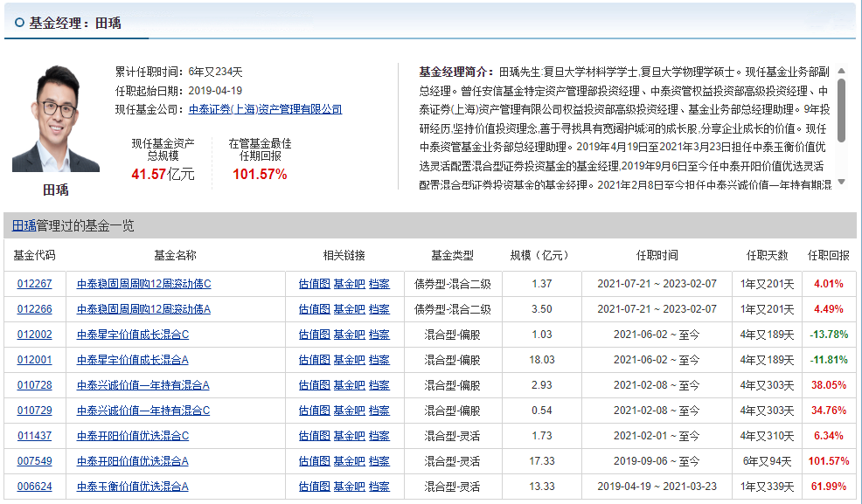Click the 任职天数 column header
This screenshot has height=504, width=862.
pyautogui.click(x=767, y=255)
